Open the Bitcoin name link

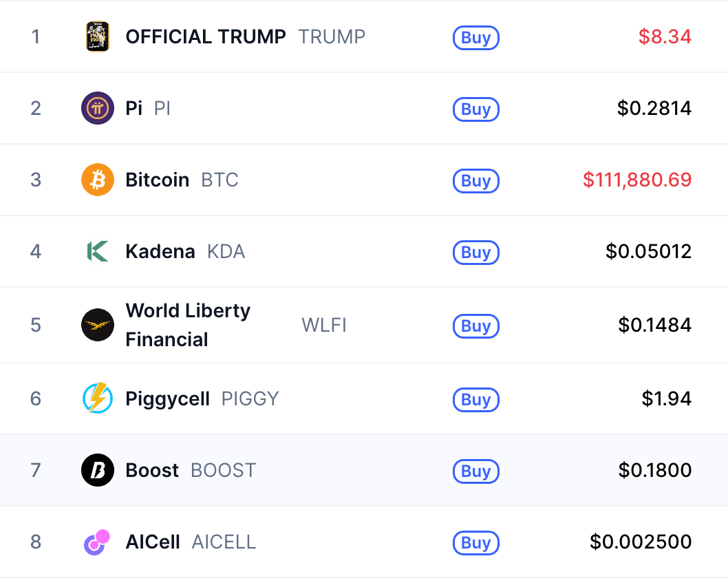click(x=158, y=180)
